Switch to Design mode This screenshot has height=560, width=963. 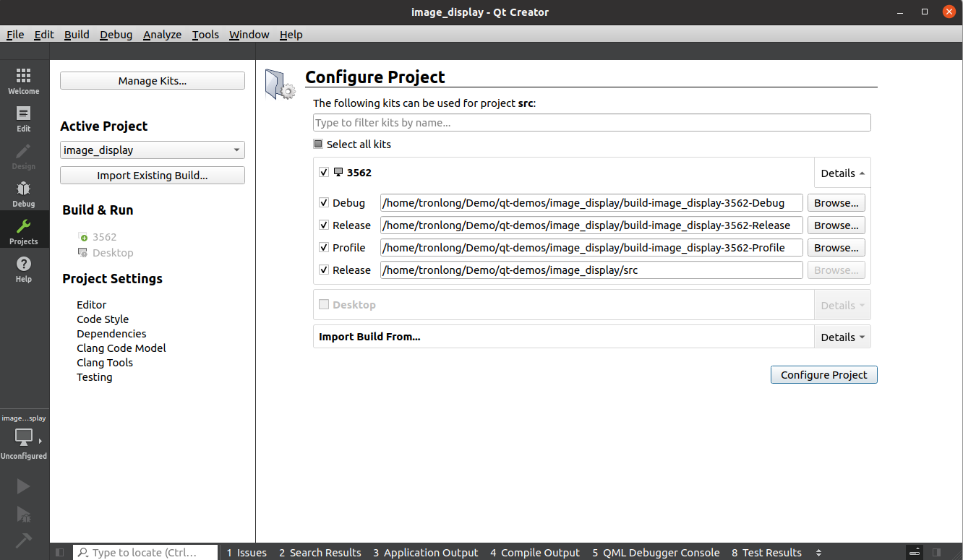click(24, 156)
